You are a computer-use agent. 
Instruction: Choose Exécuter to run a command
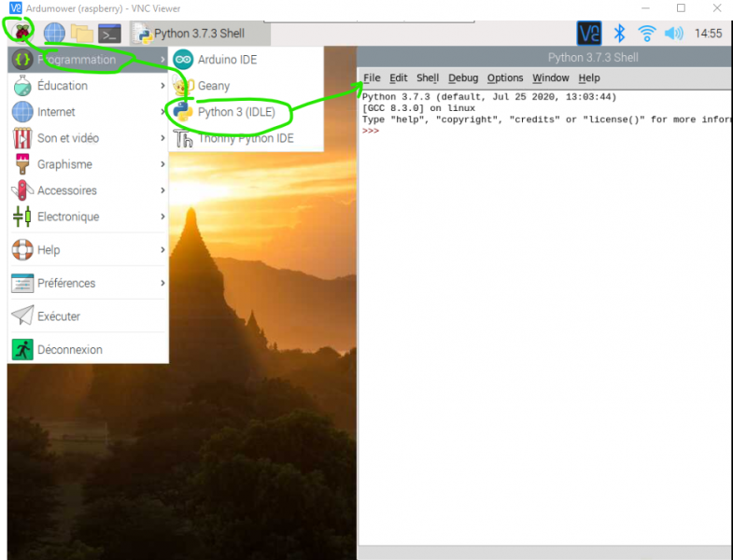tap(88, 316)
